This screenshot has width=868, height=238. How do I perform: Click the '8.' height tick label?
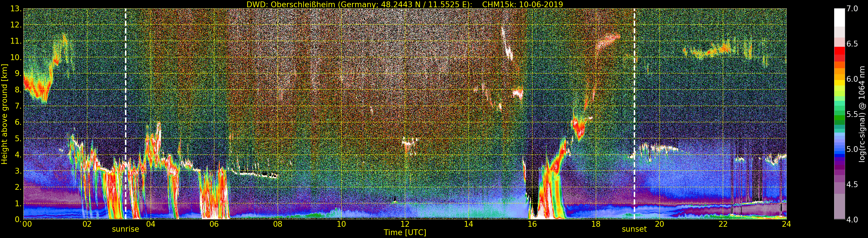tap(18, 90)
